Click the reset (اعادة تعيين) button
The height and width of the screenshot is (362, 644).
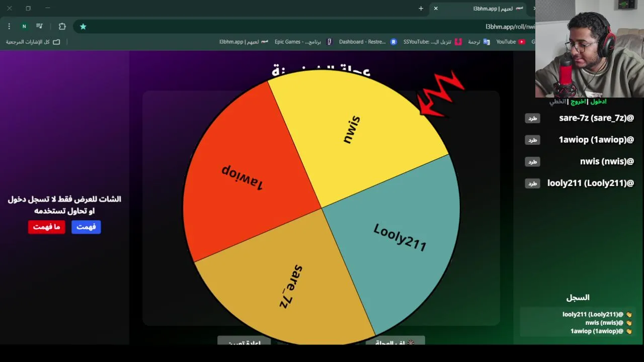click(x=244, y=341)
